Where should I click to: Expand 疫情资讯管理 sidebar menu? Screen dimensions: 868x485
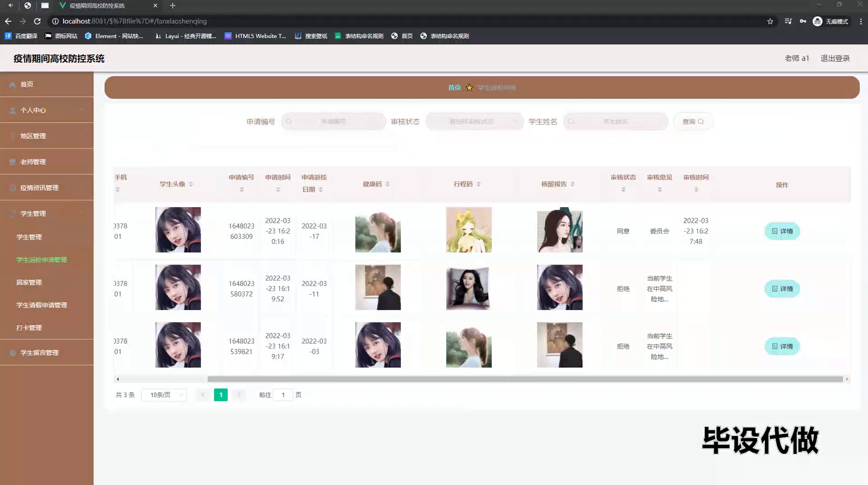pyautogui.click(x=47, y=187)
